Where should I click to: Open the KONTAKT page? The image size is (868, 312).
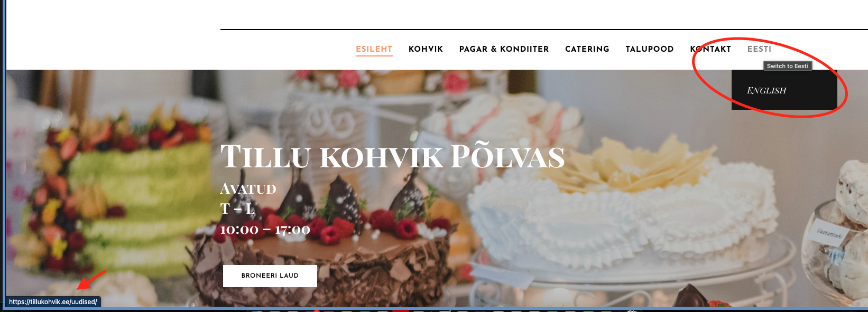[710, 49]
